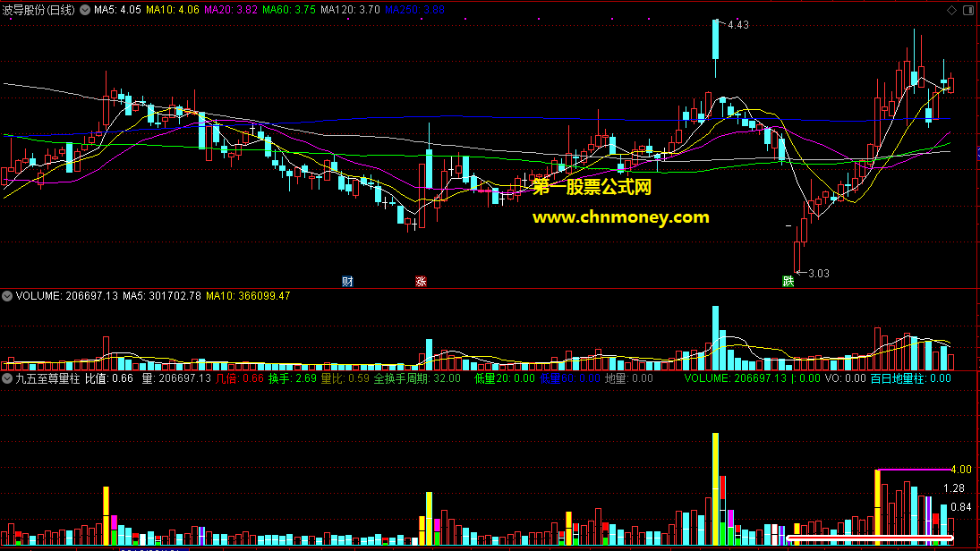Click the 全换手周期: 32.00 value
The image size is (980, 551).
[x=417, y=378]
